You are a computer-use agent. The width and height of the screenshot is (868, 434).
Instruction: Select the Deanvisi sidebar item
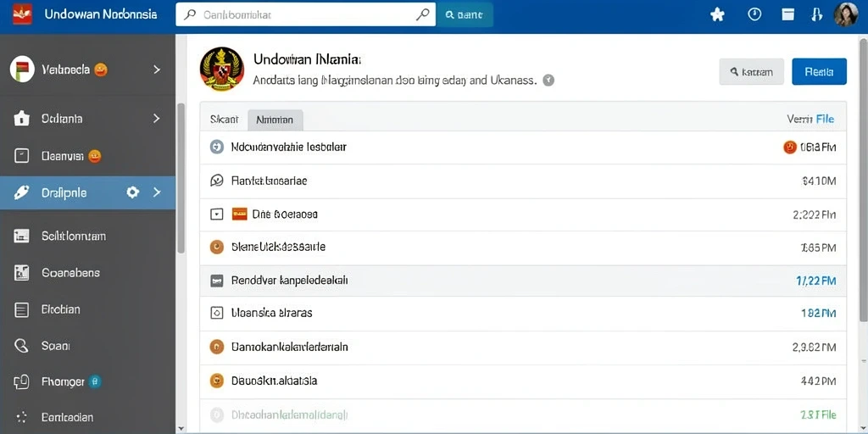tap(87, 156)
